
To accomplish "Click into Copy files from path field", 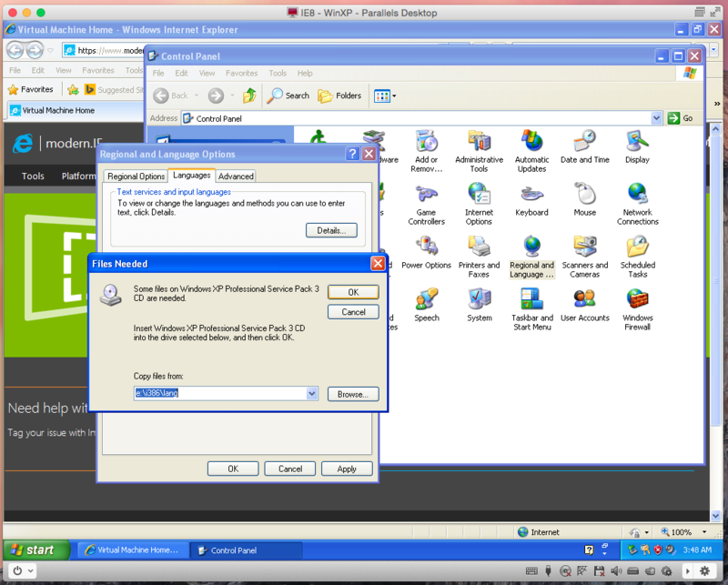I will [x=220, y=393].
